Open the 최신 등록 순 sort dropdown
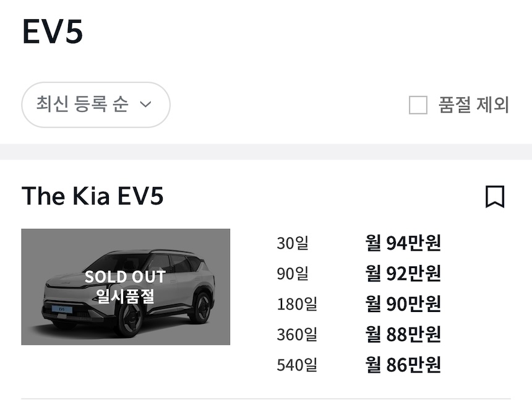 click(95, 105)
